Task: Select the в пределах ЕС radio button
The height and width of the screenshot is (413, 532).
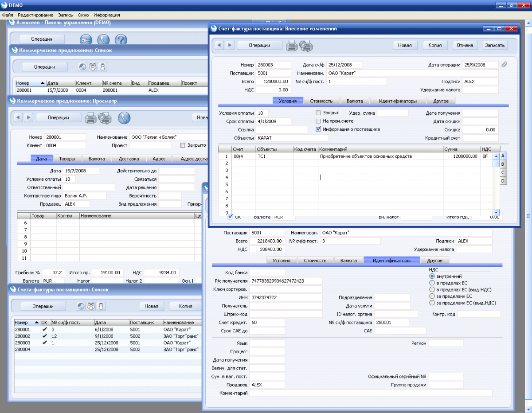Action: [x=432, y=283]
